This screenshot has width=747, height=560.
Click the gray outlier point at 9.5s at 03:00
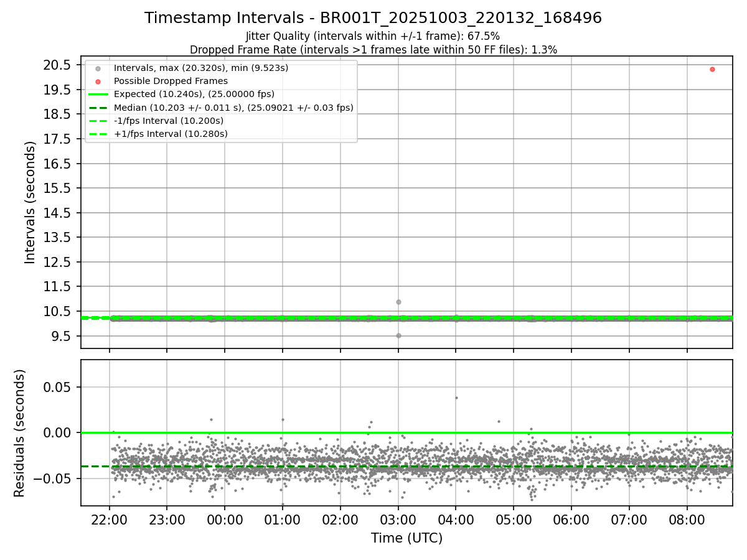pos(398,335)
